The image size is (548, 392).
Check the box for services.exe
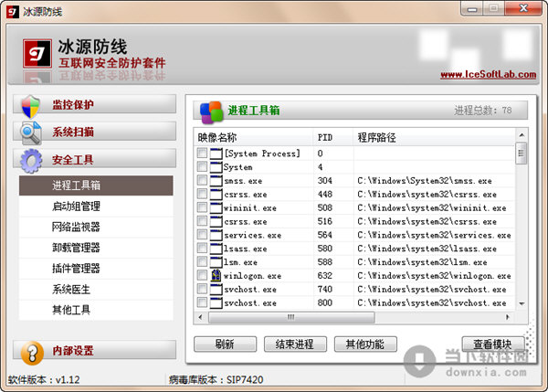click(x=202, y=235)
